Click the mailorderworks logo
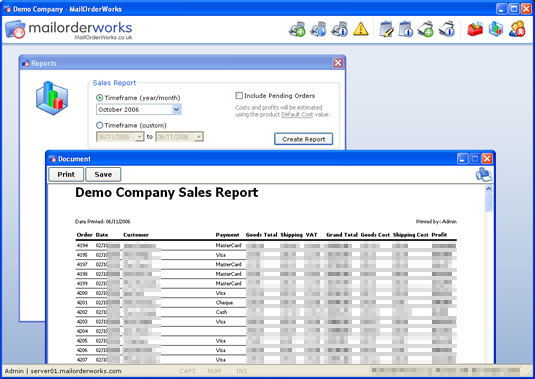 coord(69,30)
